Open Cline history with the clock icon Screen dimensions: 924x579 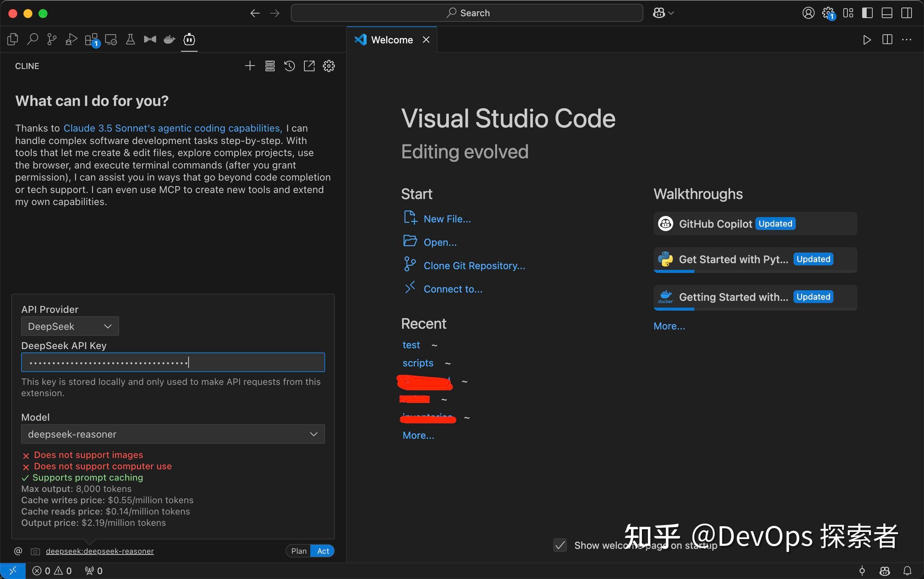point(290,66)
